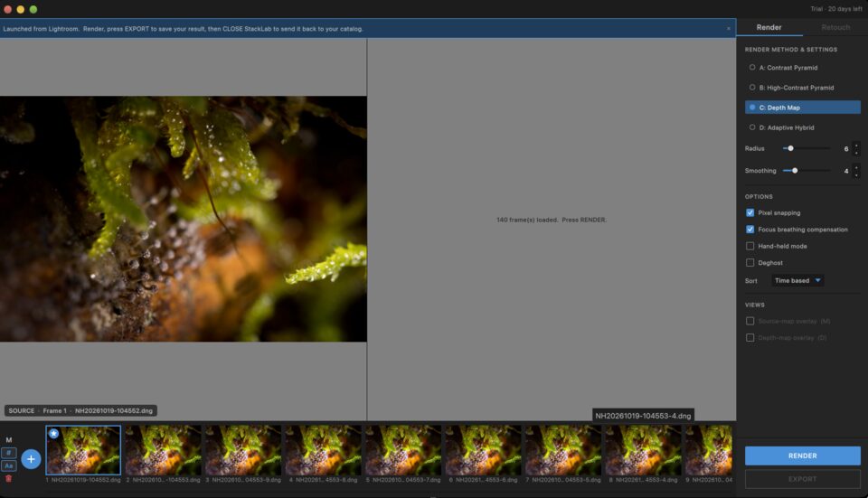Click the RENDER METHOD & SETTINGS heading
The width and height of the screenshot is (868, 498).
(x=790, y=49)
